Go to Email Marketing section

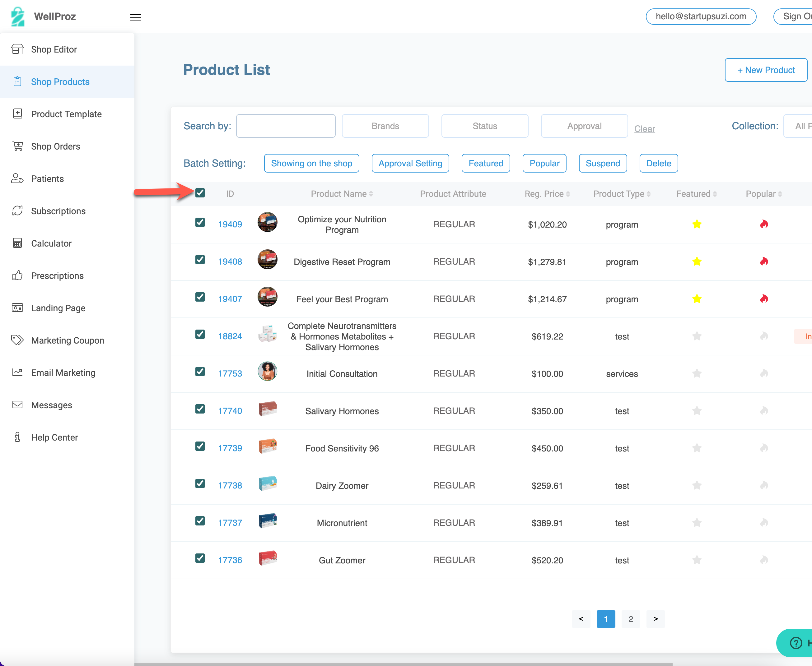click(63, 373)
